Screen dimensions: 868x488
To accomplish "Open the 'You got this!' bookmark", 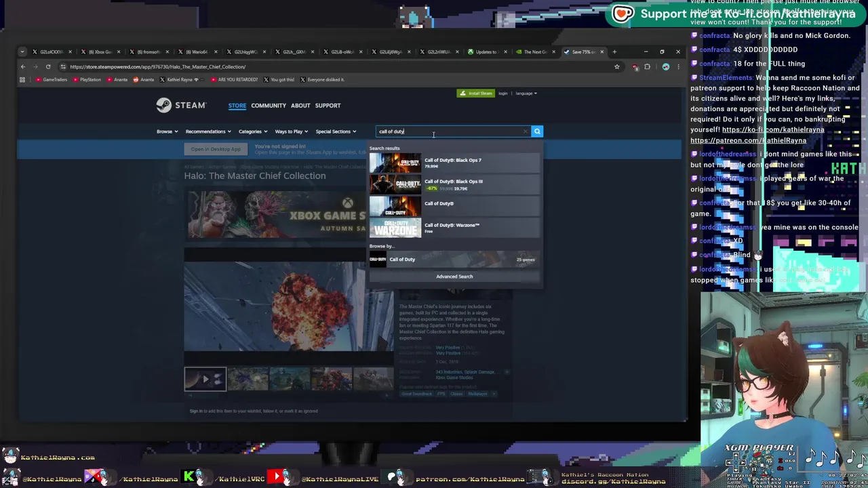I will coord(279,79).
